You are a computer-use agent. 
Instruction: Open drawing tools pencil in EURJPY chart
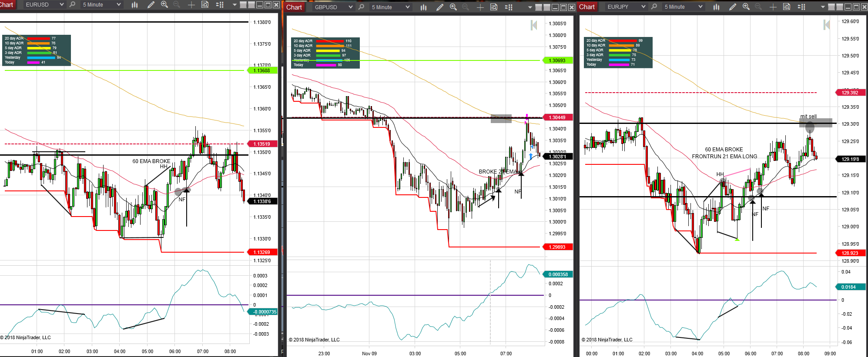733,7
